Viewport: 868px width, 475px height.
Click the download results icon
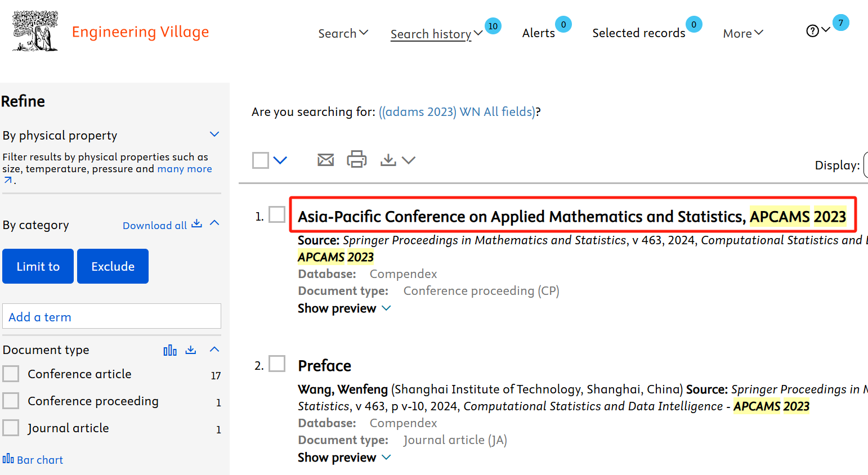click(x=388, y=160)
